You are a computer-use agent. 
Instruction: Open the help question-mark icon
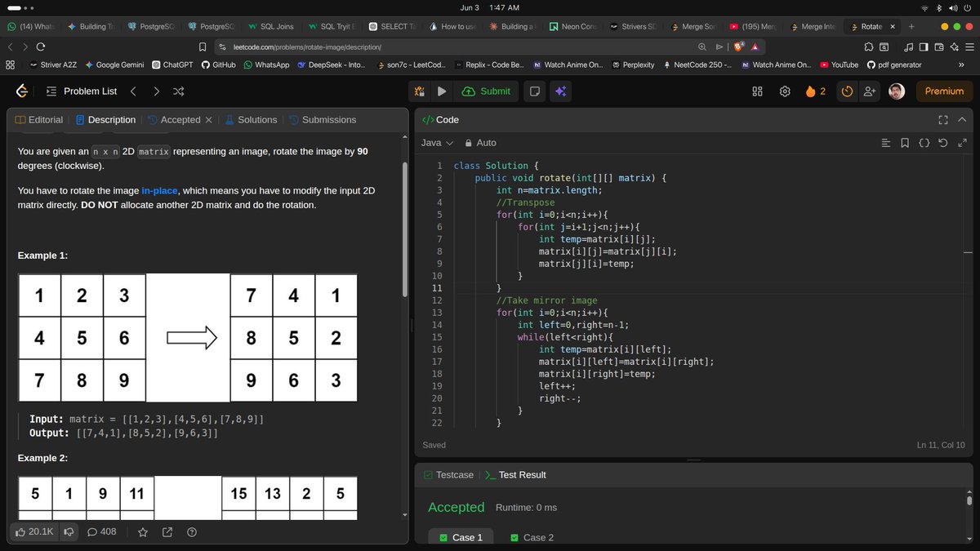coord(192,532)
